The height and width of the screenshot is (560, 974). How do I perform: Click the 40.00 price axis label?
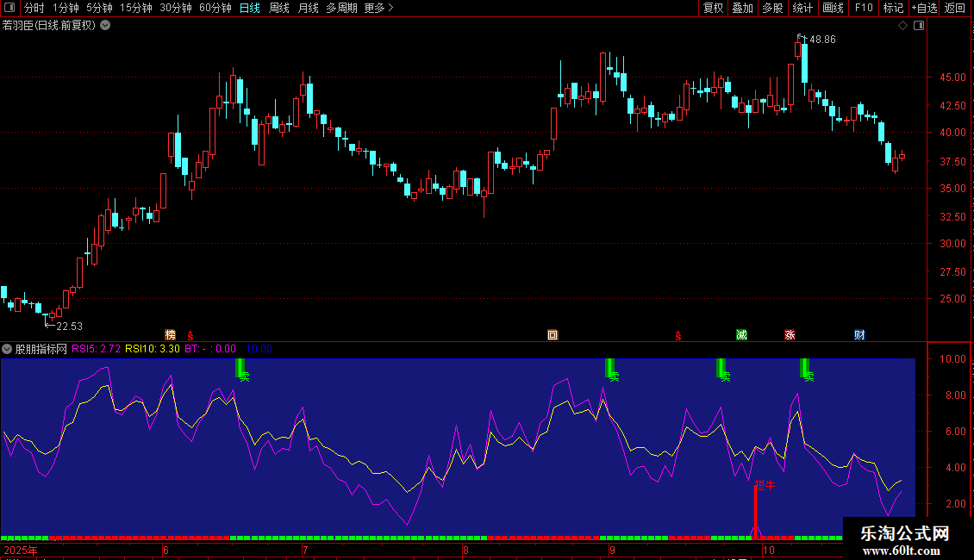tap(952, 132)
